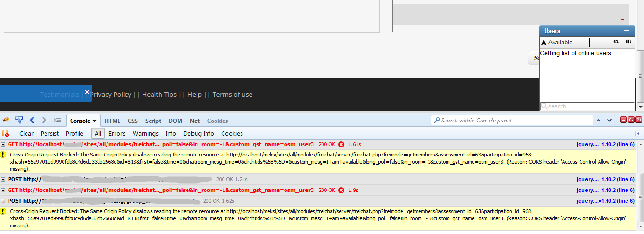The height and width of the screenshot is (234, 644).
Task: Open the Terms of use footer link
Action: pos(233,95)
